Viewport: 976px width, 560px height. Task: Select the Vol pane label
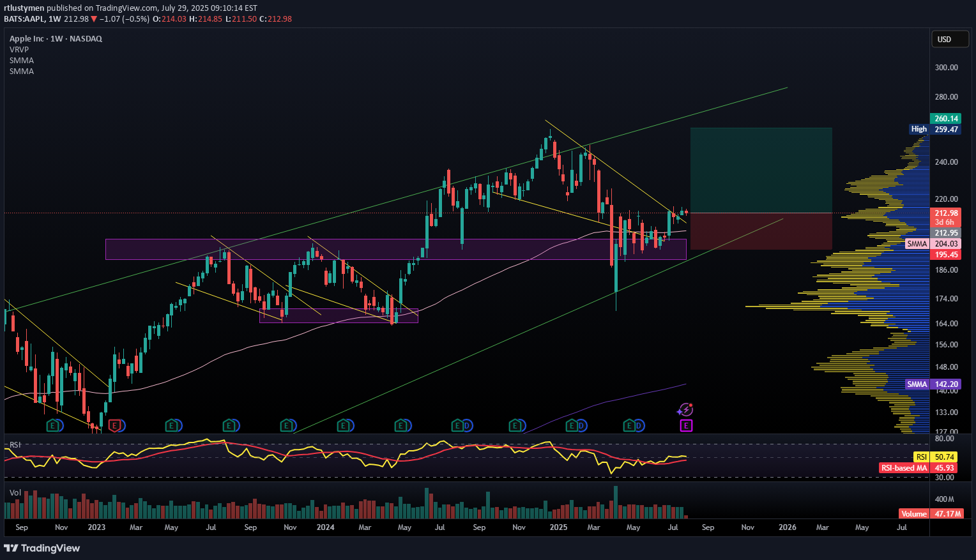coord(15,493)
